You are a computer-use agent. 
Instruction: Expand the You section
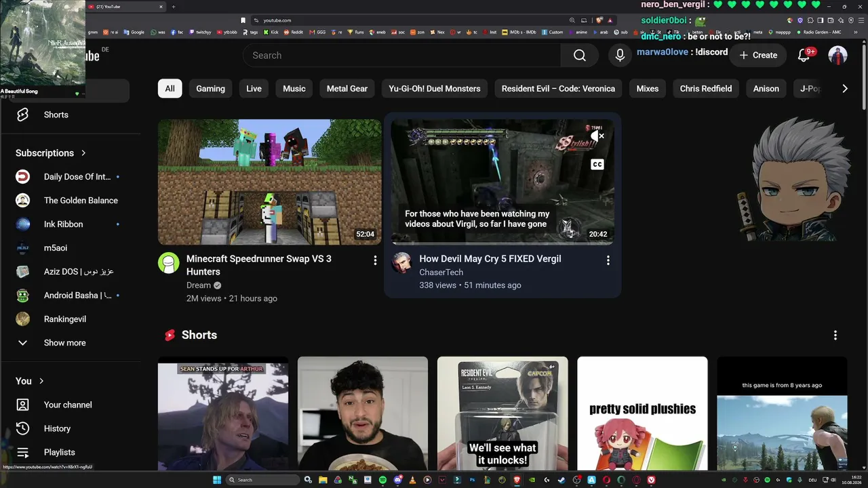coord(30,381)
